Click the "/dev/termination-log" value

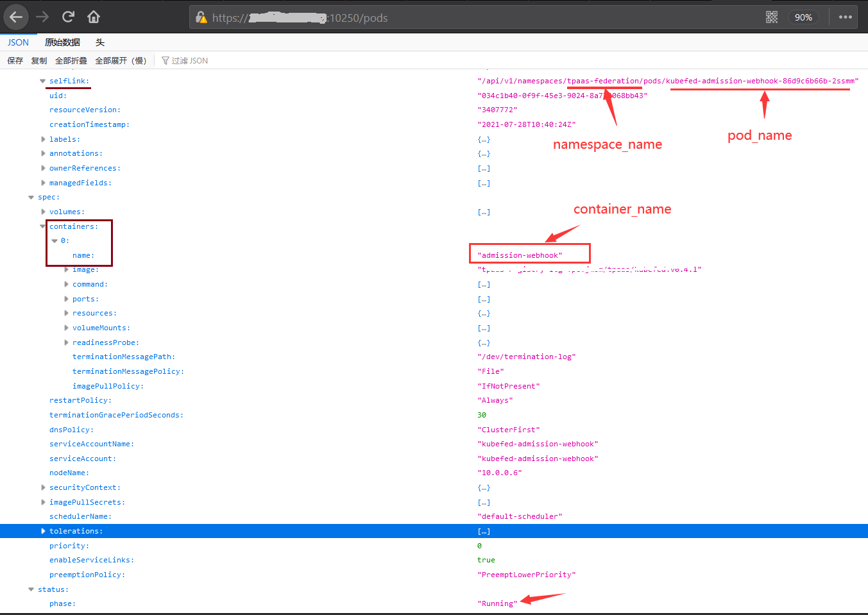coord(527,357)
